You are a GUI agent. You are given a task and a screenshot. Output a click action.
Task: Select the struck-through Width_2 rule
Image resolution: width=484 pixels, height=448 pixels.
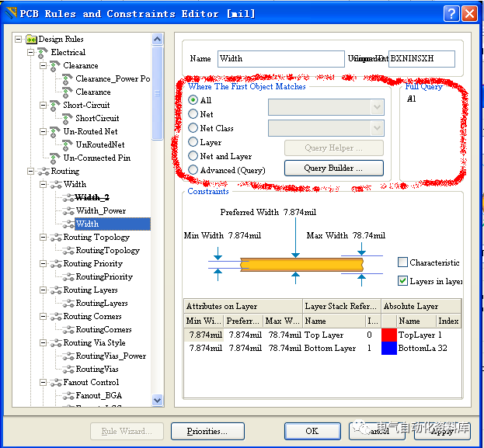click(x=92, y=197)
